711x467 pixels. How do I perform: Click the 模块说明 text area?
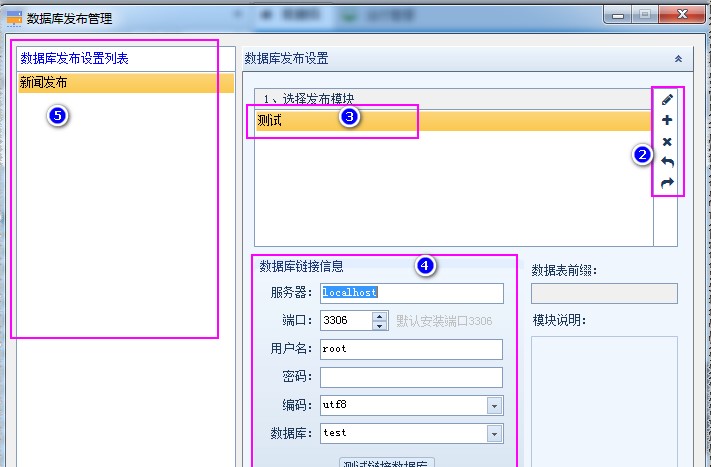604,401
